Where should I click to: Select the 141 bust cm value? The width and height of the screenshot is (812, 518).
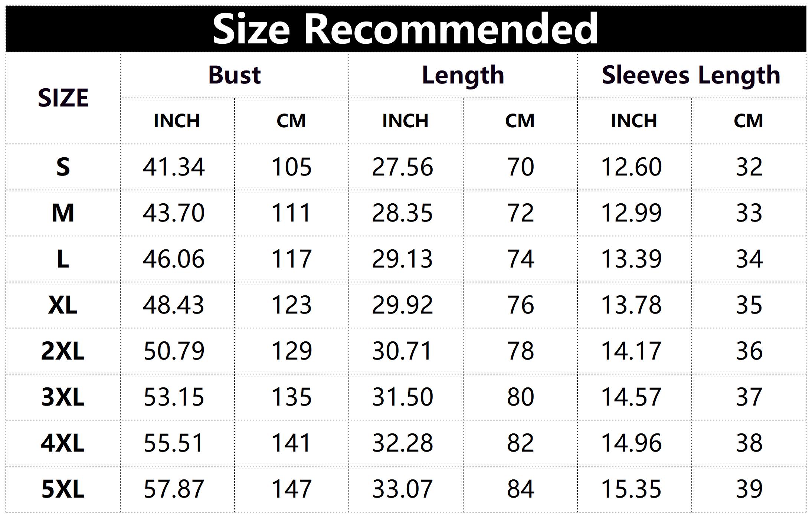click(291, 443)
